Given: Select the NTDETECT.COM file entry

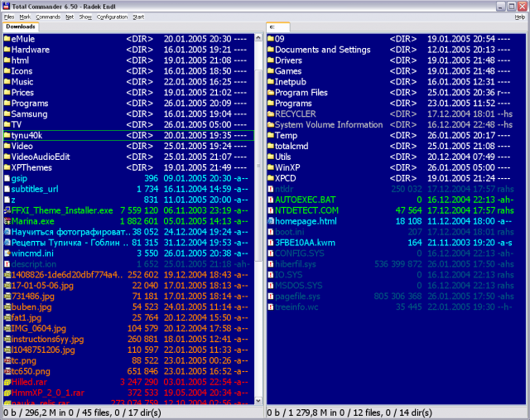Looking at the screenshot, I should [305, 210].
